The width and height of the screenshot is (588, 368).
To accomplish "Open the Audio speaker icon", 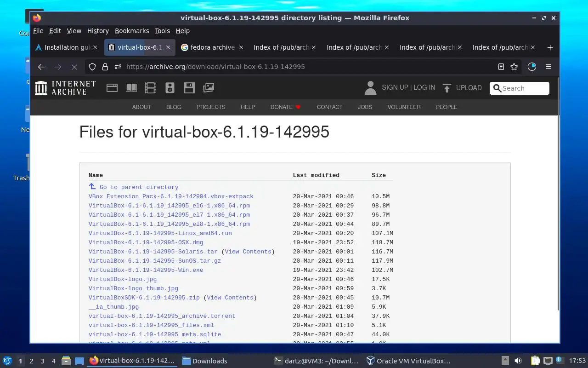I will (x=170, y=88).
